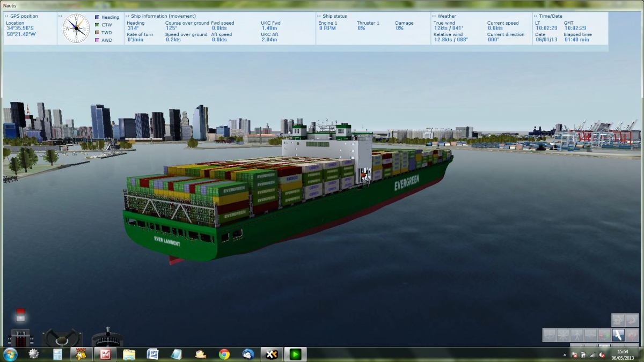Click the battery power tray icon

pyautogui.click(x=583, y=354)
